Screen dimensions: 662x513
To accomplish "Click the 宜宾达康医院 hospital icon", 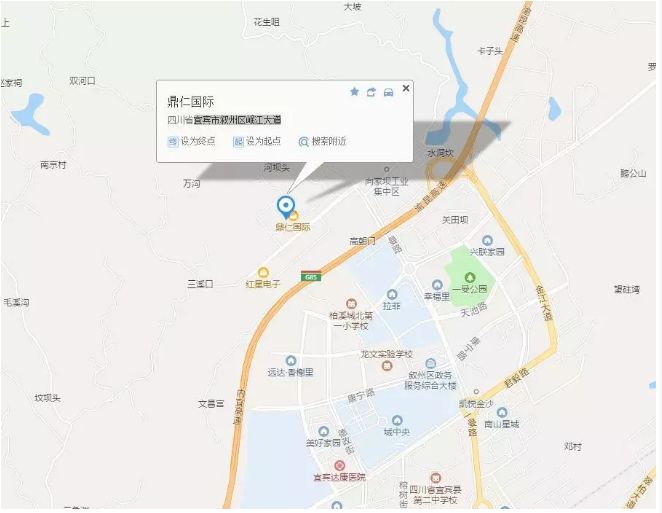I will click(339, 466).
